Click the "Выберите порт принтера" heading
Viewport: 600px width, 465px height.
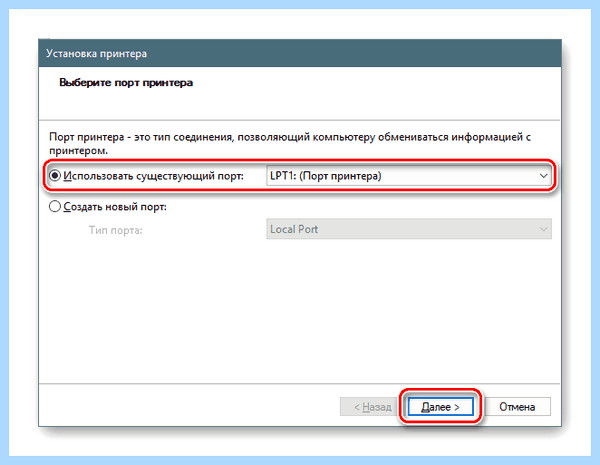pos(126,83)
